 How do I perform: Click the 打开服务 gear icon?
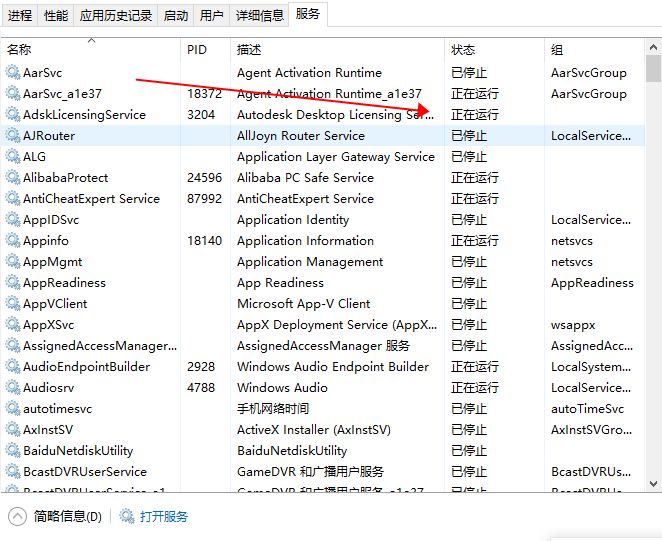tap(127, 517)
